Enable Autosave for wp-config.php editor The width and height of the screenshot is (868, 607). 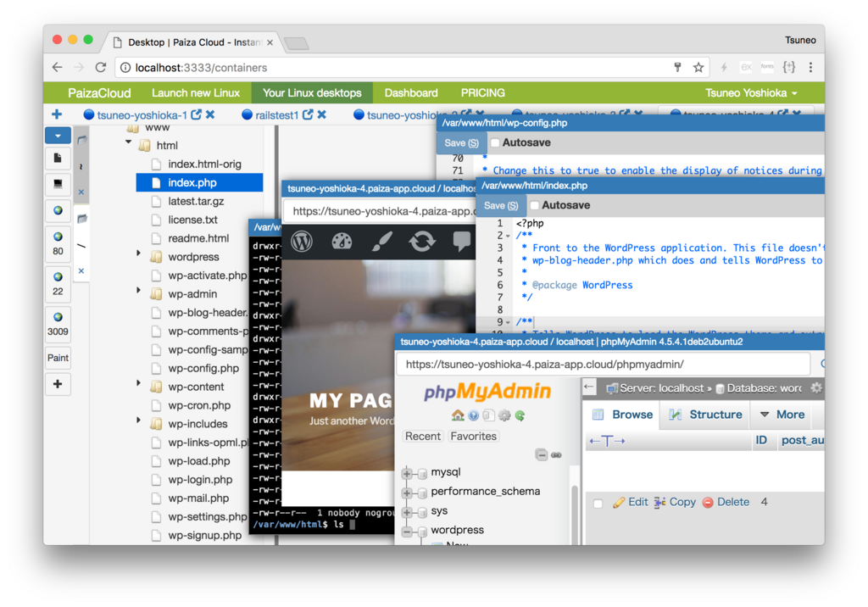(495, 143)
